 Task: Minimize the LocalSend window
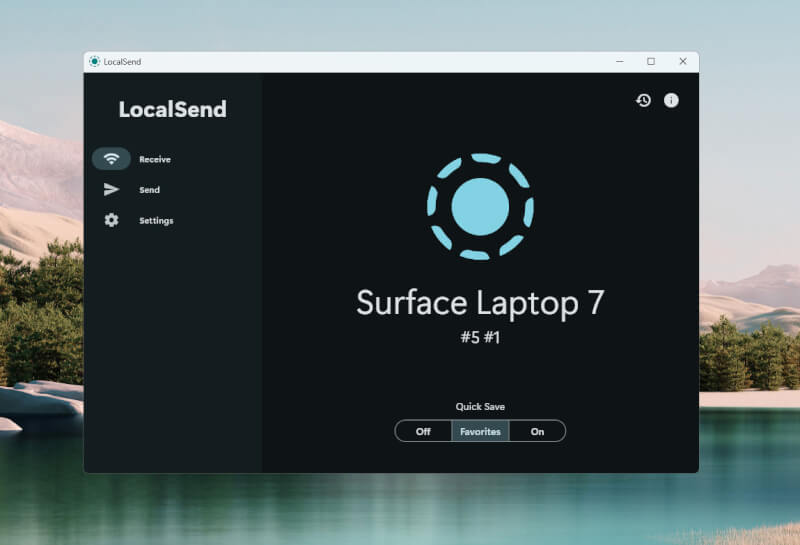(x=620, y=61)
